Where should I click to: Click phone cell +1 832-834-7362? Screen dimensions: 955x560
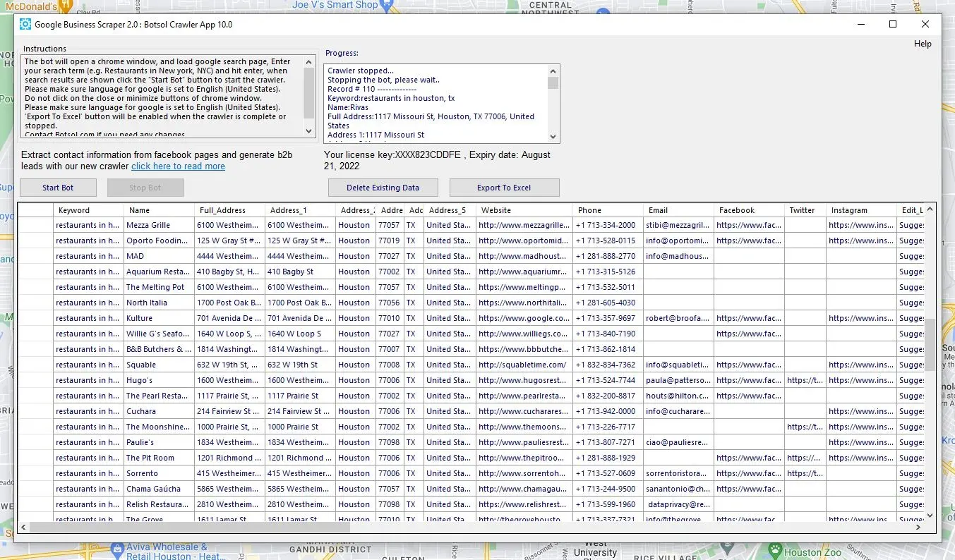click(608, 365)
